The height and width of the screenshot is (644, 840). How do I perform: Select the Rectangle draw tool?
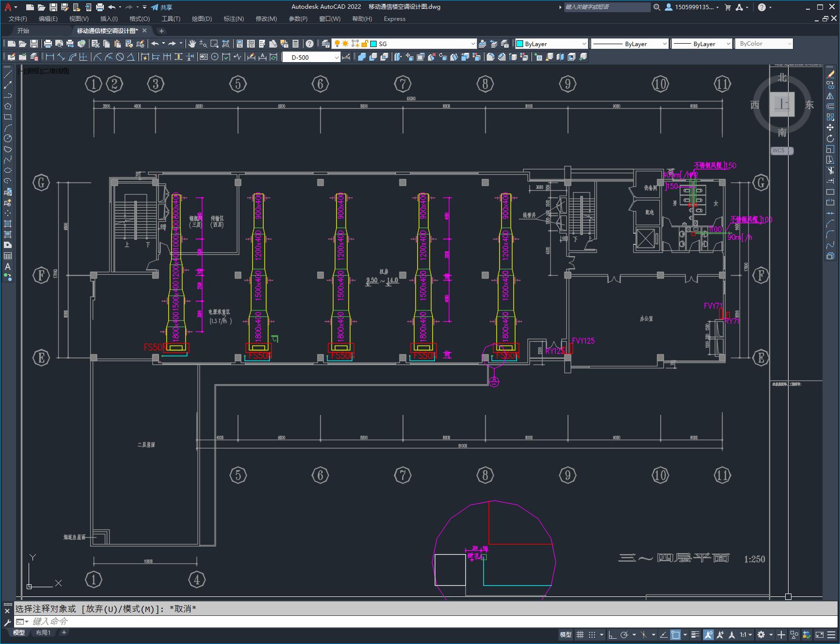click(x=8, y=117)
